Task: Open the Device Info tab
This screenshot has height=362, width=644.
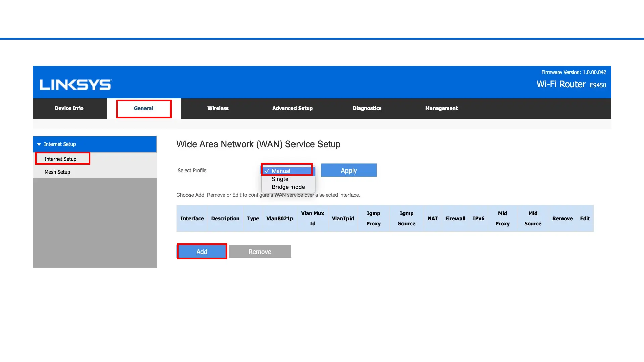Action: click(x=69, y=108)
